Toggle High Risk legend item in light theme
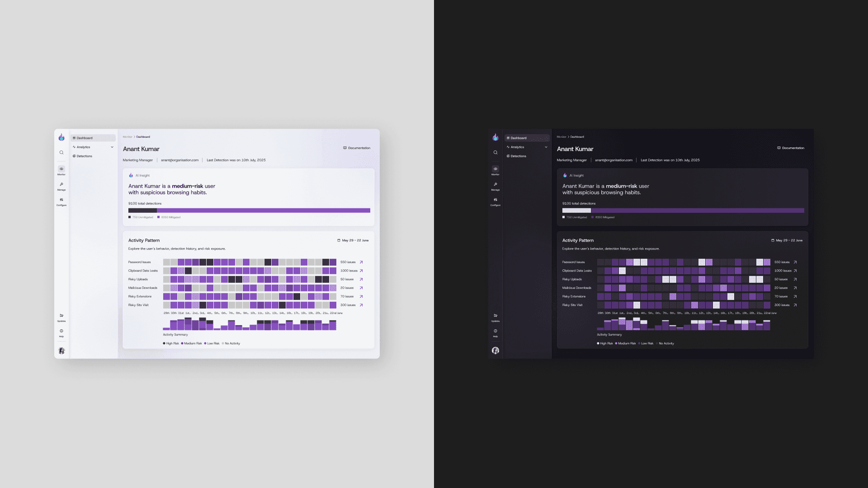The image size is (868, 488). click(x=171, y=343)
